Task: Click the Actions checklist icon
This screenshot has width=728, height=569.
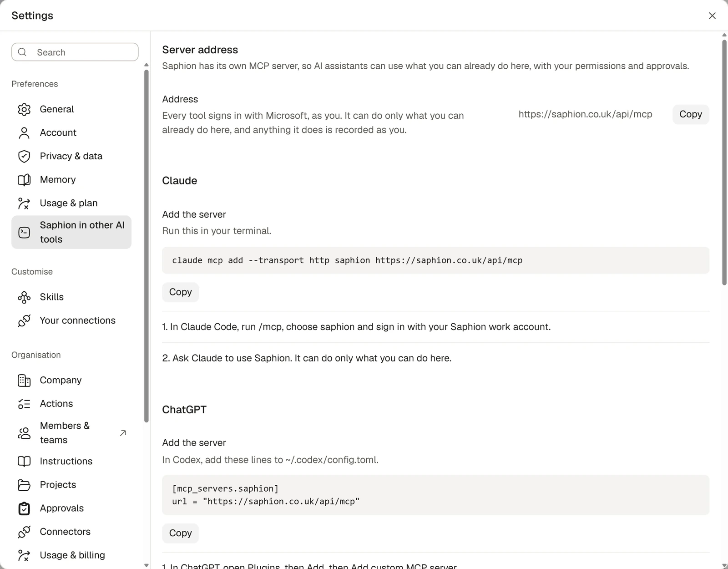Action: pyautogui.click(x=24, y=404)
